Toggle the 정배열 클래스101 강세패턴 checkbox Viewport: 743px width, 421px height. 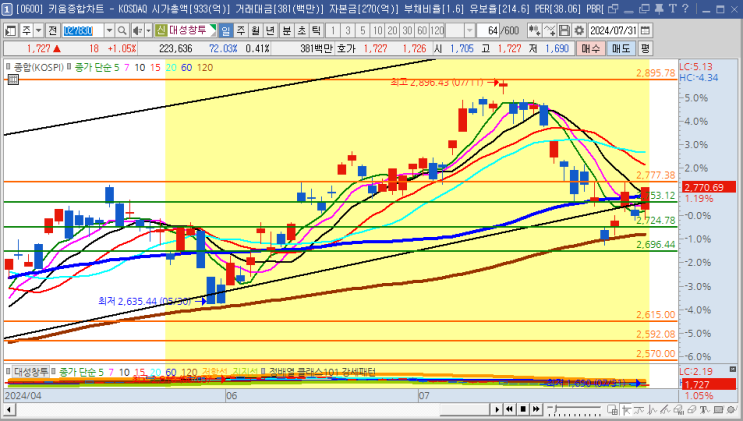pos(263,372)
